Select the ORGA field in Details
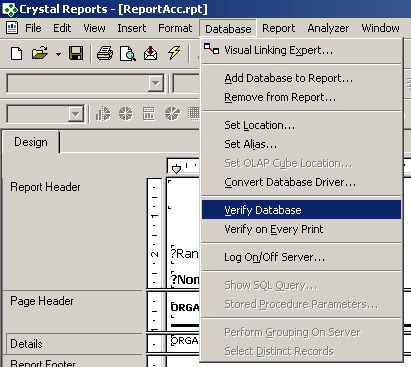This screenshot has height=367, width=411. coord(185,341)
